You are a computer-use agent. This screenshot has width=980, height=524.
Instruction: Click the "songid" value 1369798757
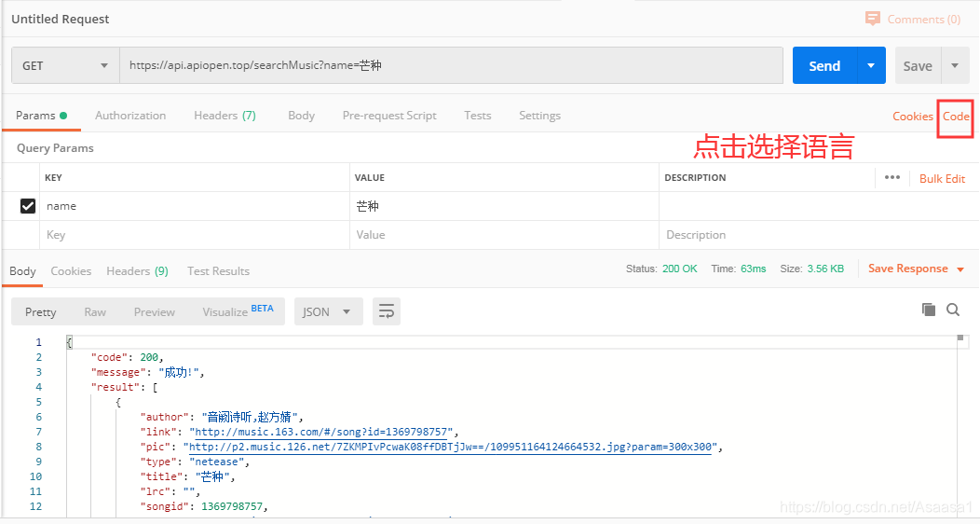coord(232,506)
